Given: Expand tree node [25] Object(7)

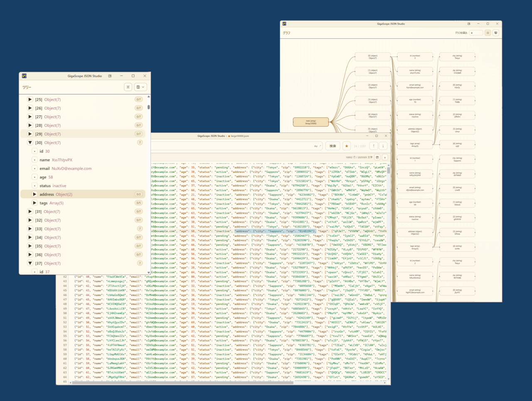Looking at the screenshot, I should tap(30, 99).
